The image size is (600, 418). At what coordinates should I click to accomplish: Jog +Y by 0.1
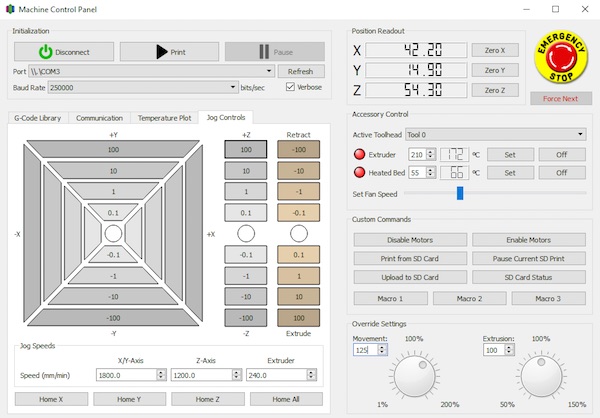113,212
